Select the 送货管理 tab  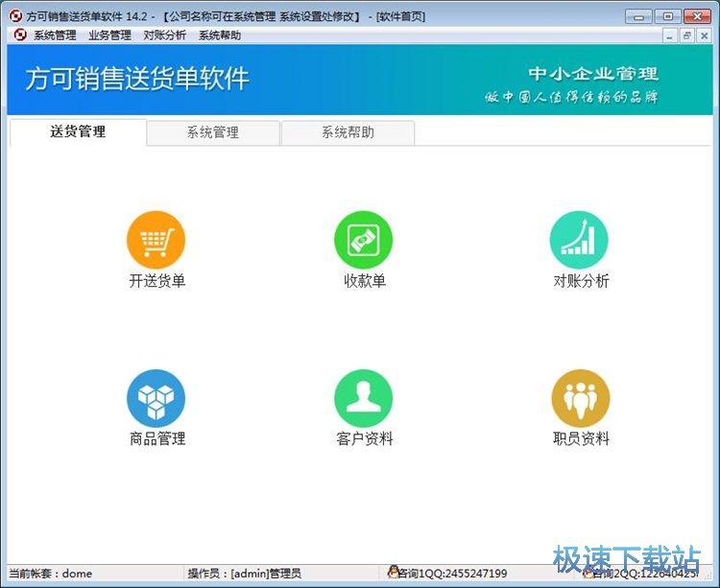pos(78,132)
